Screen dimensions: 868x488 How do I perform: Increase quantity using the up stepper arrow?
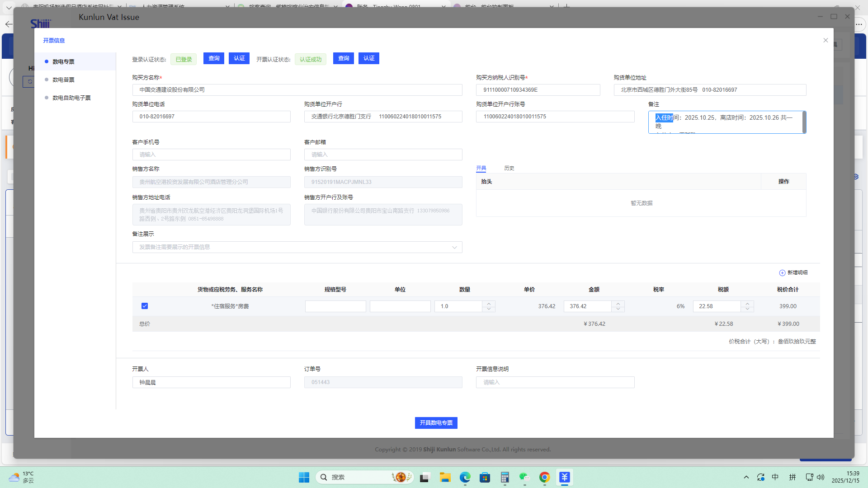click(489, 303)
